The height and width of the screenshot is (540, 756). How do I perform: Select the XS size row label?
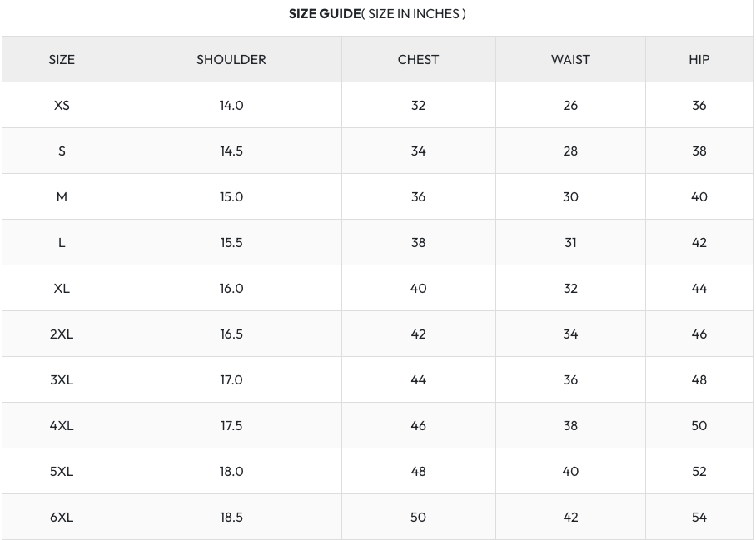[62, 106]
